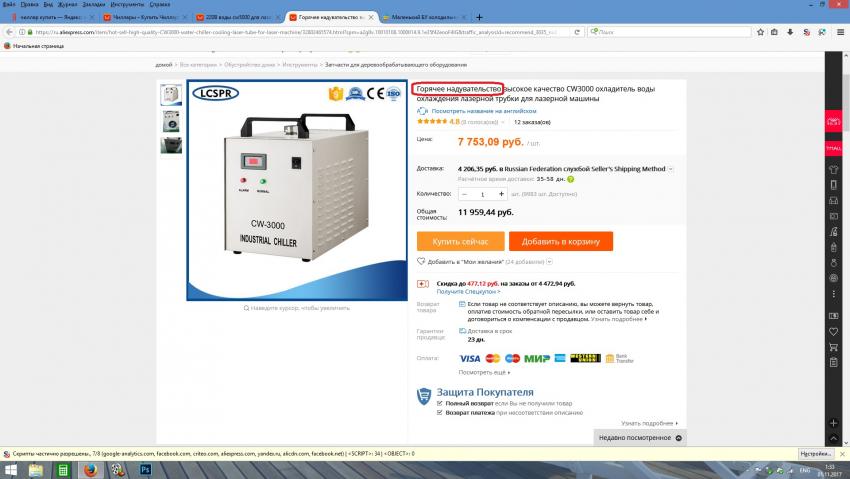Screen dimensions: 850x479
Task: Expand the wishlist dropdown arrow
Action: tap(549, 262)
